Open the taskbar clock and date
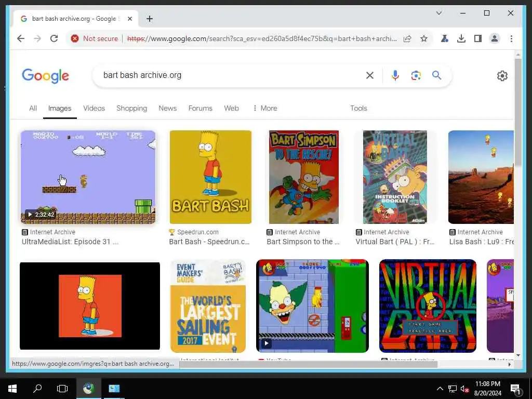This screenshot has height=399, width=532. (487, 389)
